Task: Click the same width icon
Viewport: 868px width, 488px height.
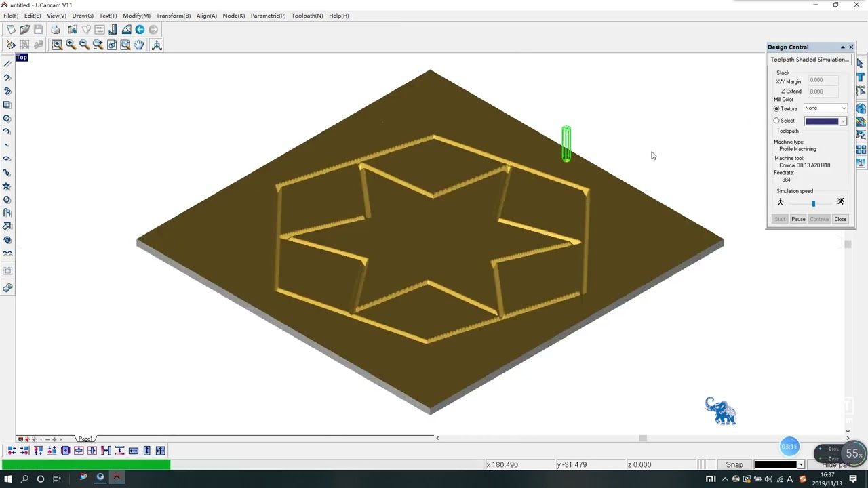Action: point(134,451)
